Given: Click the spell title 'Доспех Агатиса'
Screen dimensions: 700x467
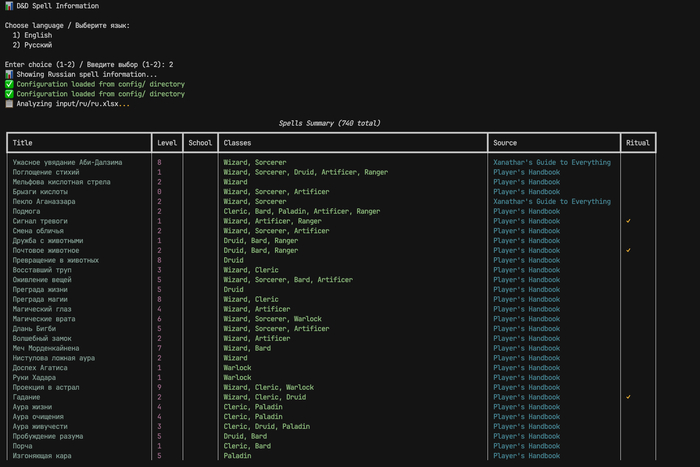Looking at the screenshot, I should coord(40,368).
